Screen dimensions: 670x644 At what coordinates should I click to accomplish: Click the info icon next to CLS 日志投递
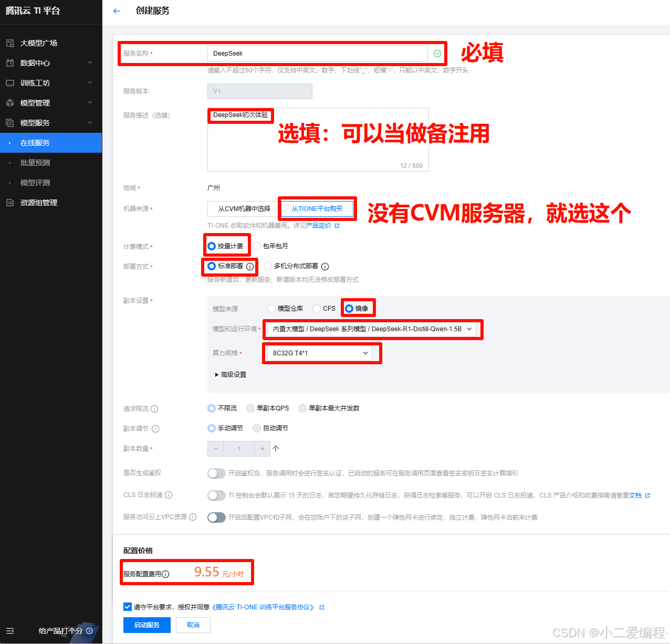tap(169, 495)
